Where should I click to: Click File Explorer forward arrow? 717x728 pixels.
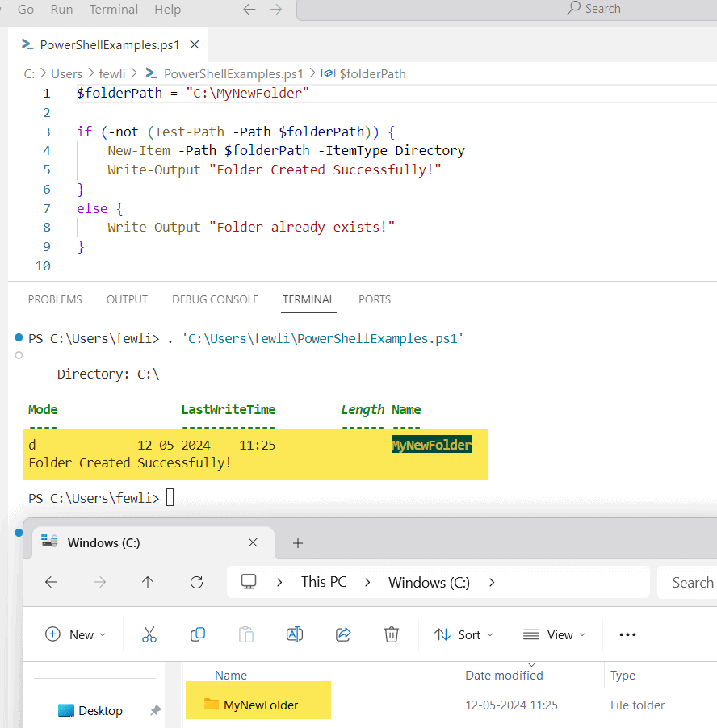point(99,582)
